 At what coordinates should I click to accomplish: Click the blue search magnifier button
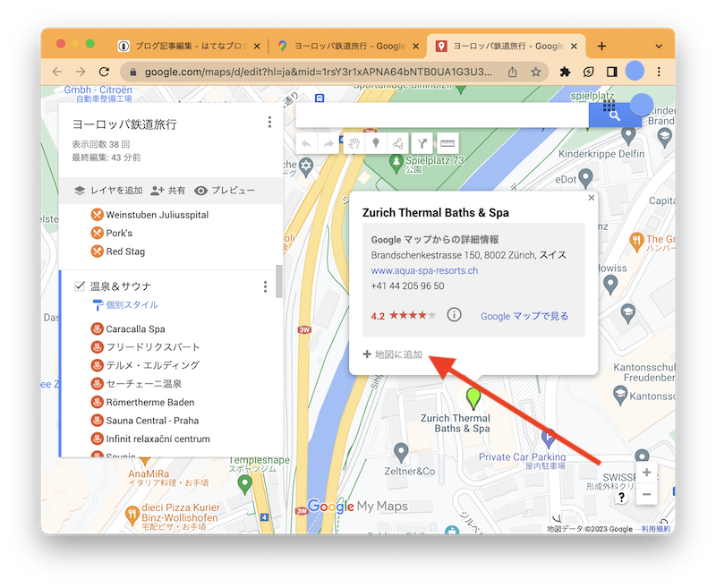tap(615, 115)
